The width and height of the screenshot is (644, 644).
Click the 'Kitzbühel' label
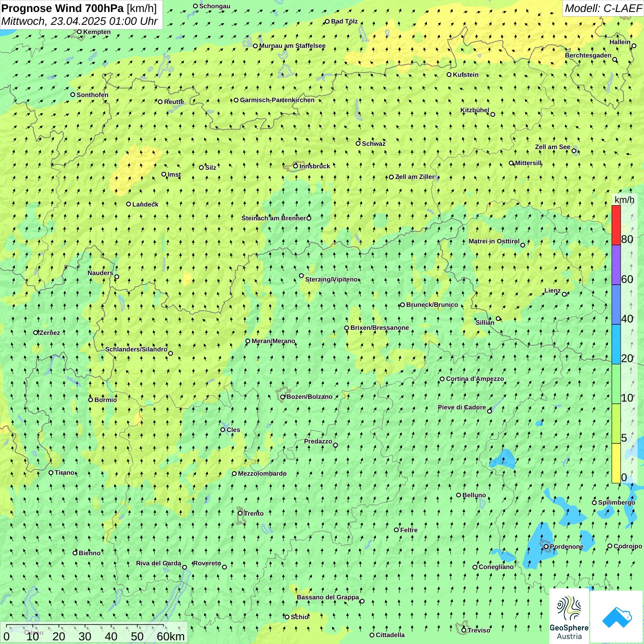pyautogui.click(x=475, y=110)
